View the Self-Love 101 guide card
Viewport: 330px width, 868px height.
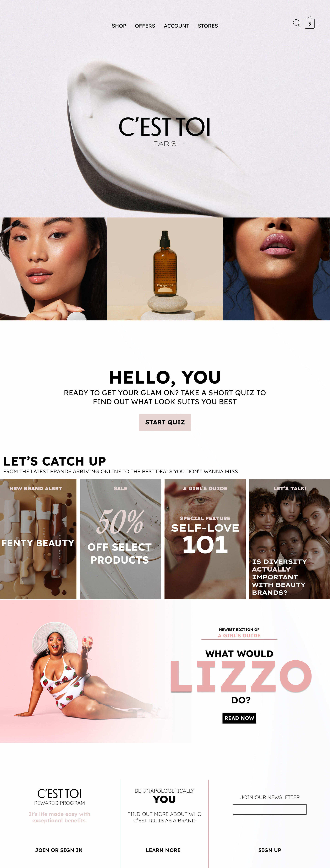pos(205,539)
